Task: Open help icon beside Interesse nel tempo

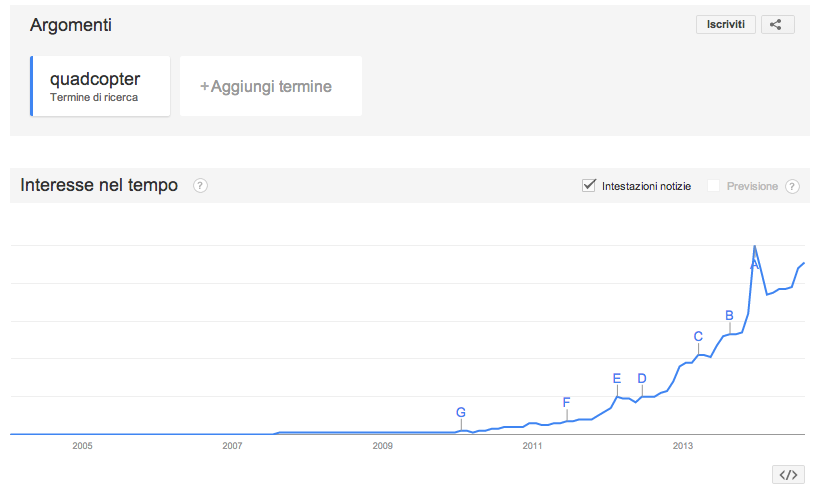Action: (x=200, y=185)
